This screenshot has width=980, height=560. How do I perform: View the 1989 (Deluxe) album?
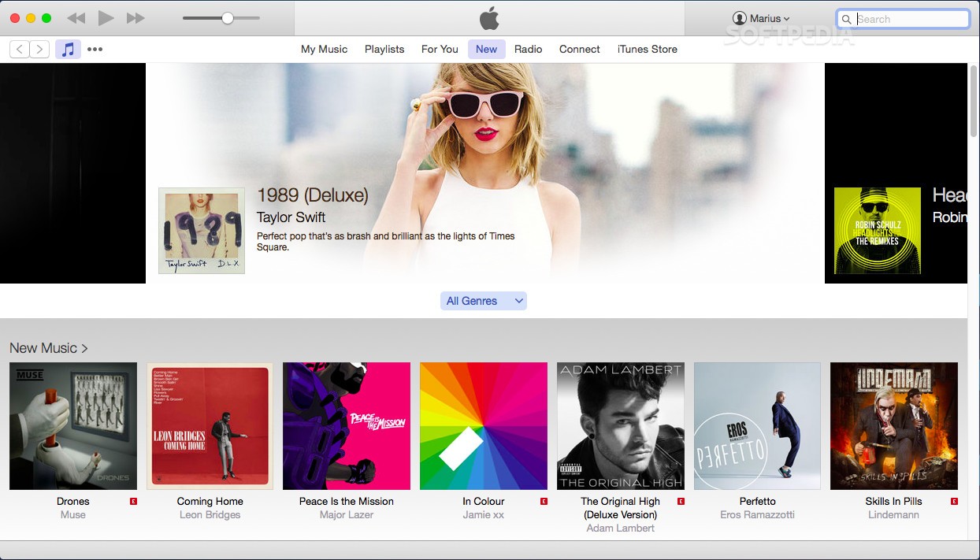[201, 230]
